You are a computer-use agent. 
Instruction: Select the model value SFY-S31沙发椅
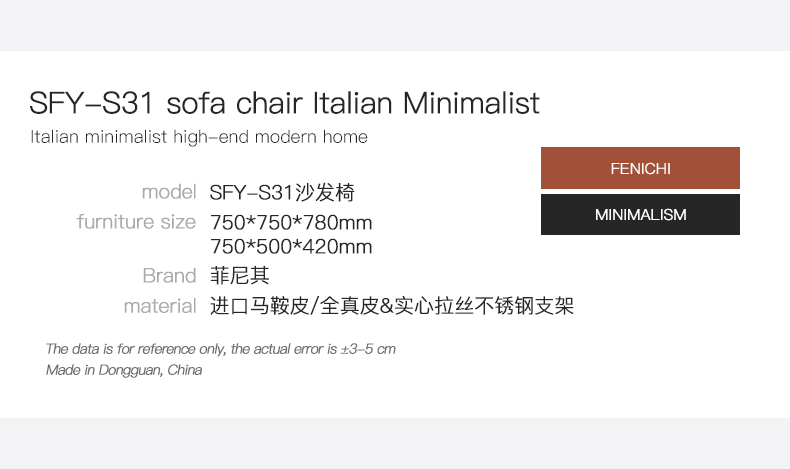pos(282,192)
